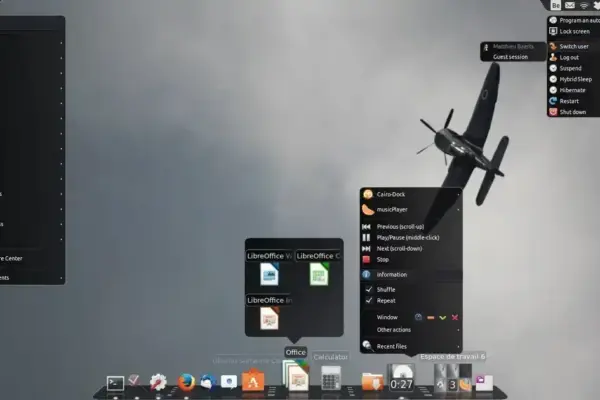Choose Shut down in session menu
The width and height of the screenshot is (600, 400).
(574, 112)
